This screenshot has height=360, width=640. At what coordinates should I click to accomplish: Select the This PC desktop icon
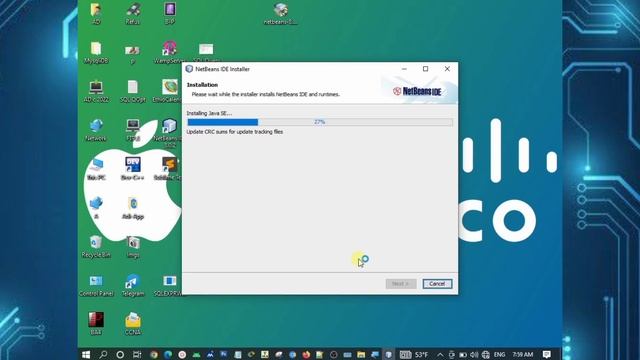(96, 169)
